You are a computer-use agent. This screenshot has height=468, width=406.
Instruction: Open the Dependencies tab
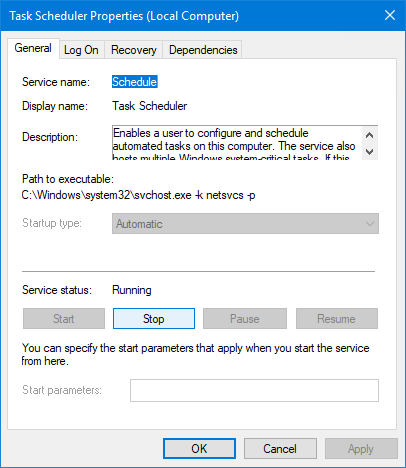coord(203,50)
